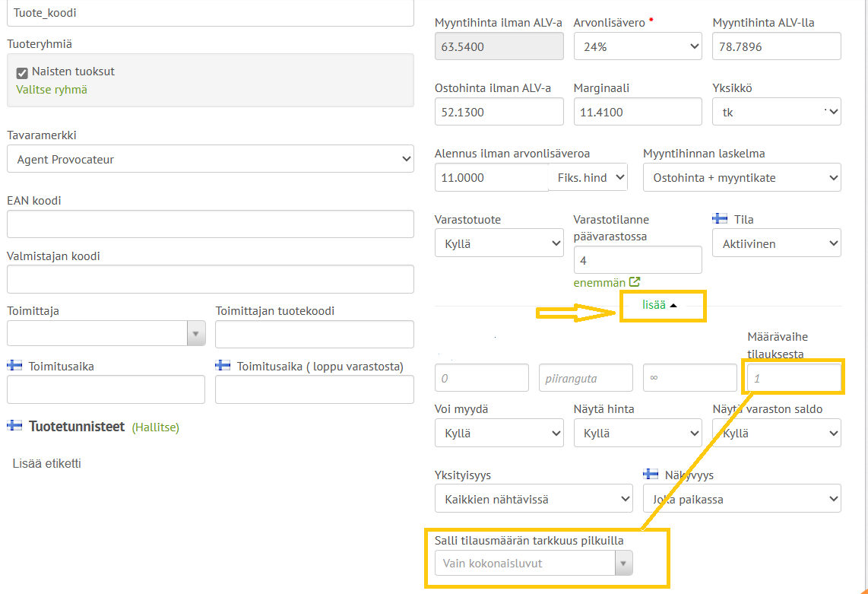Click the Ostohinta ilman ALV-a field
868x594 pixels.
click(499, 112)
